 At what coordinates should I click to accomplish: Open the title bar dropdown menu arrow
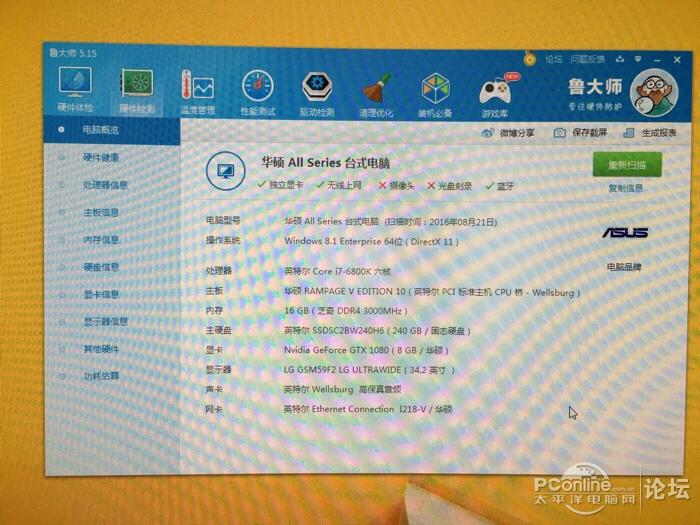click(x=638, y=59)
